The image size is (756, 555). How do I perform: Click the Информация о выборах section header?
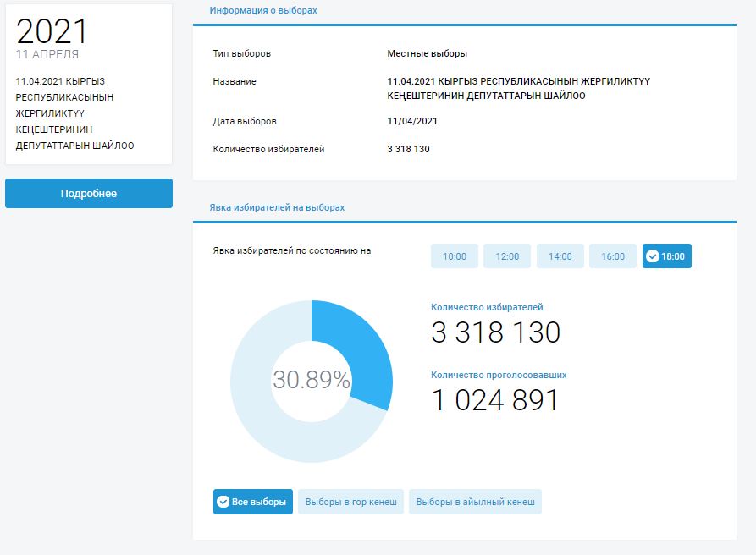pyautogui.click(x=263, y=10)
